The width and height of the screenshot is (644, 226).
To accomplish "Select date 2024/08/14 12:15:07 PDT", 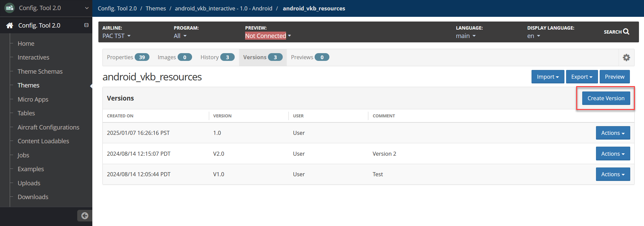I will click(139, 154).
